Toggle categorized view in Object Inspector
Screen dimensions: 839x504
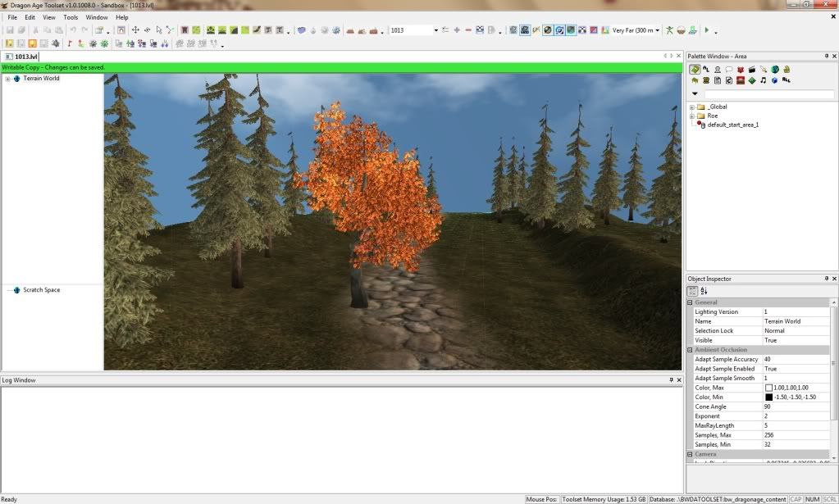[693, 291]
